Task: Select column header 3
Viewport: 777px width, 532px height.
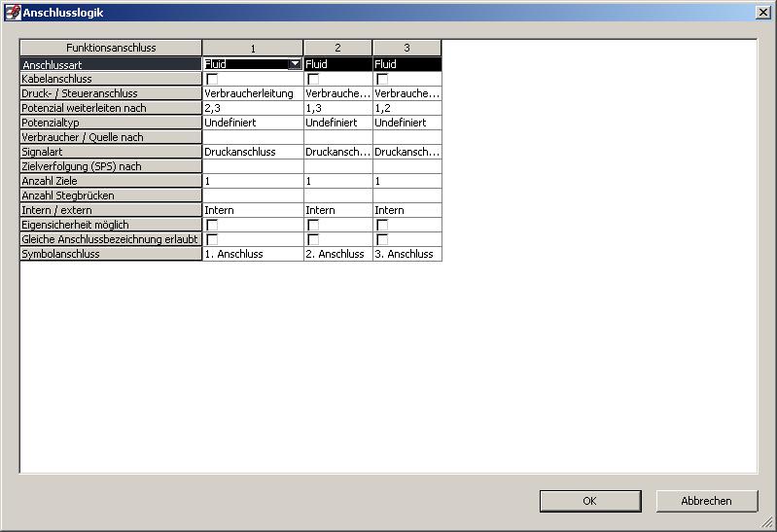Action: coord(406,48)
